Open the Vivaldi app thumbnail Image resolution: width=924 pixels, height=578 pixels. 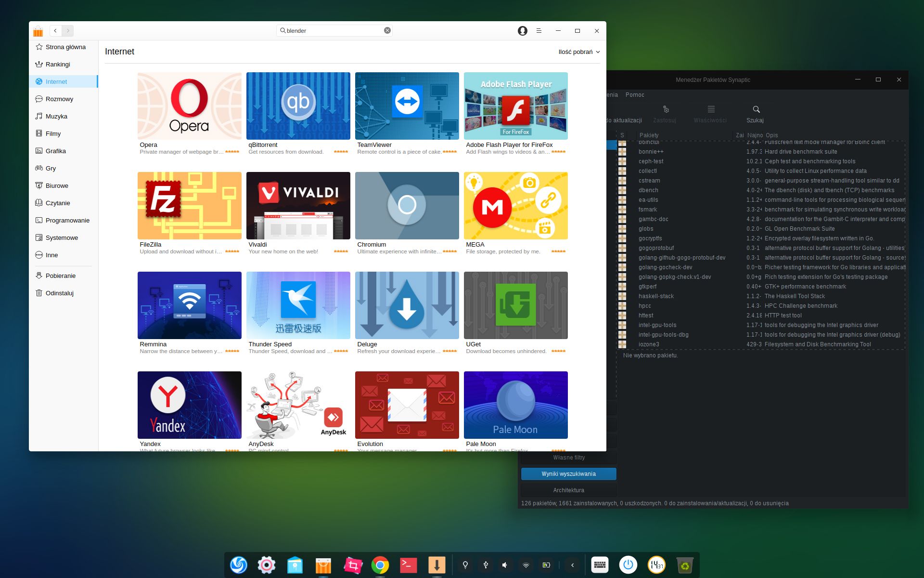(298, 206)
